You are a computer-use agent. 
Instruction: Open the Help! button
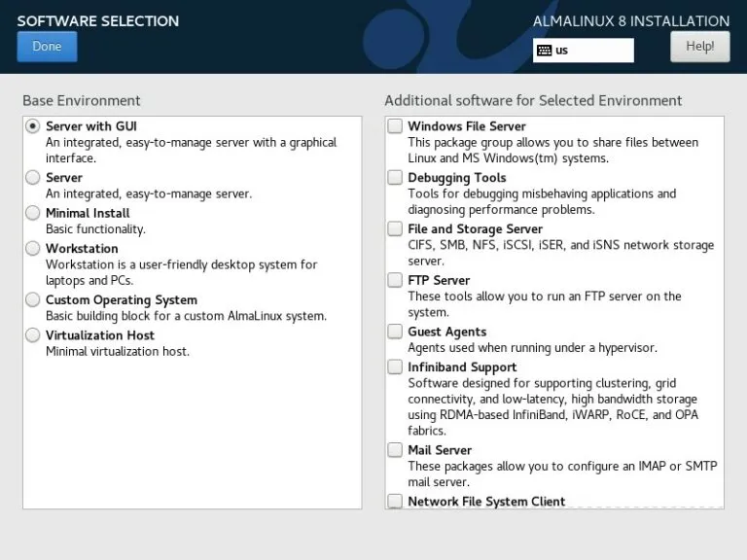point(700,47)
